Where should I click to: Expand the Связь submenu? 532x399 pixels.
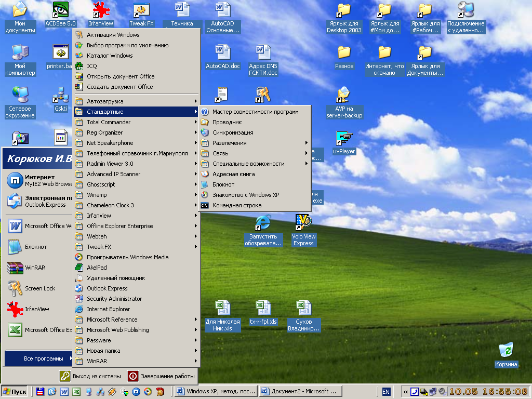click(x=255, y=153)
